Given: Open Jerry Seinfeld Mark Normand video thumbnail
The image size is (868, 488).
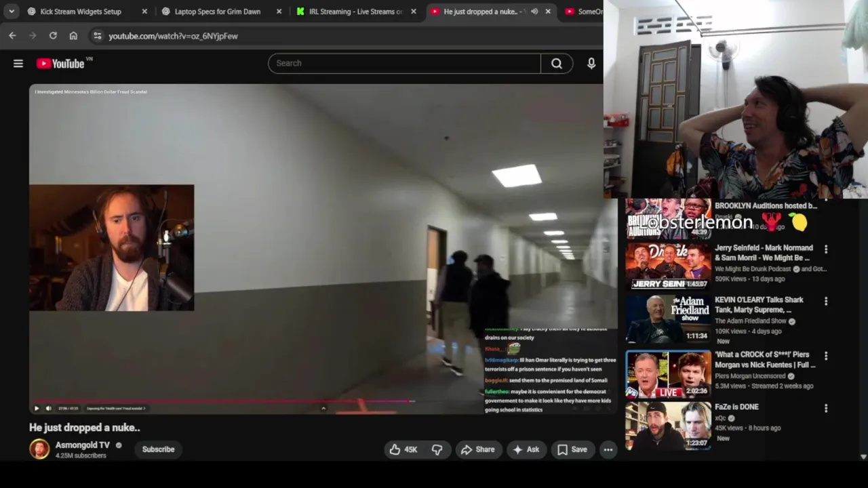Looking at the screenshot, I should coord(668,266).
